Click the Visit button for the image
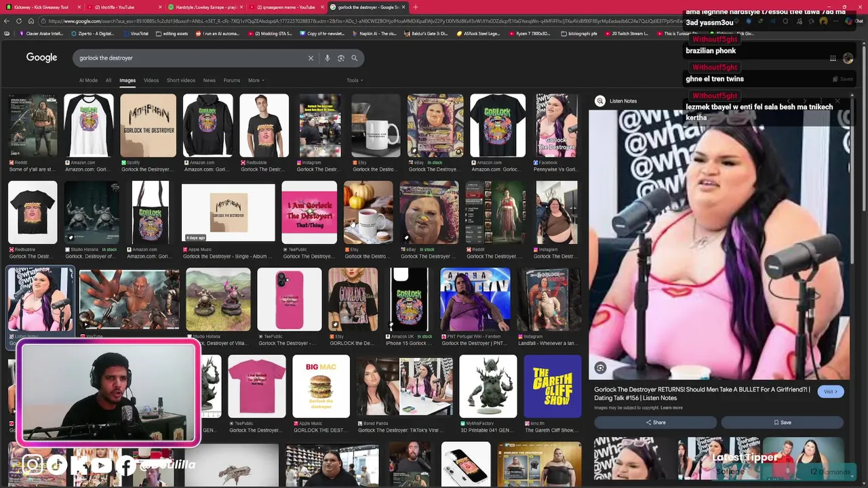The image size is (868, 488). click(830, 392)
